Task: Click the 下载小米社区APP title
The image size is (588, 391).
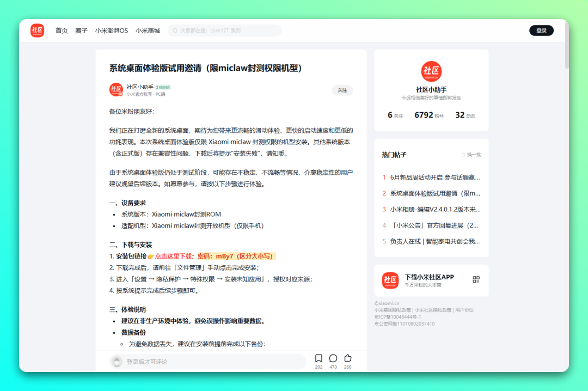Action: [x=430, y=277]
